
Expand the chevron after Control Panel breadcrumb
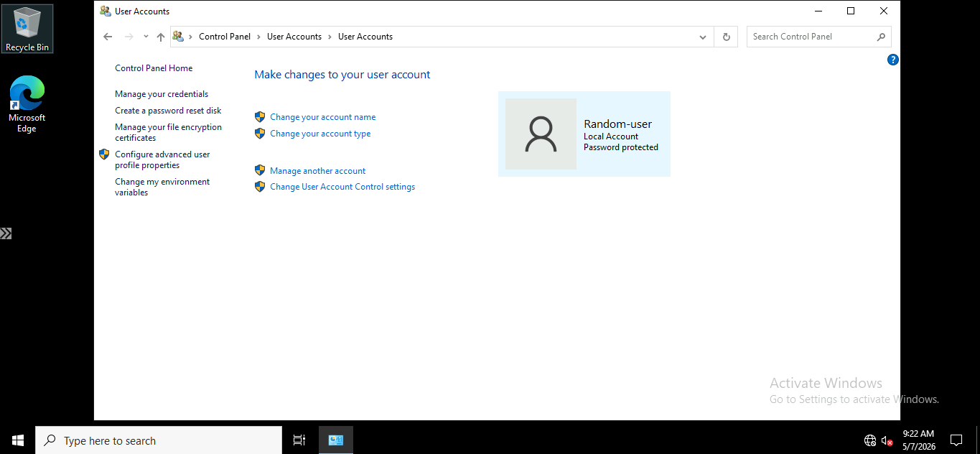point(258,37)
